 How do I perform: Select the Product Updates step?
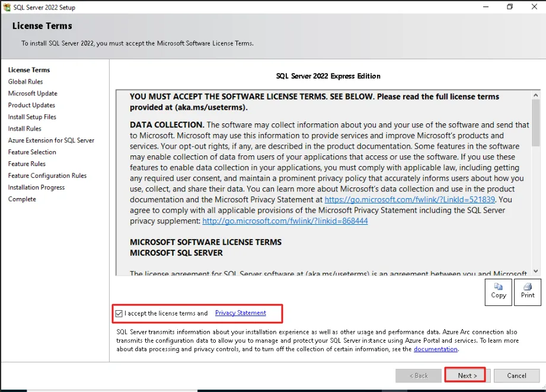(31, 105)
